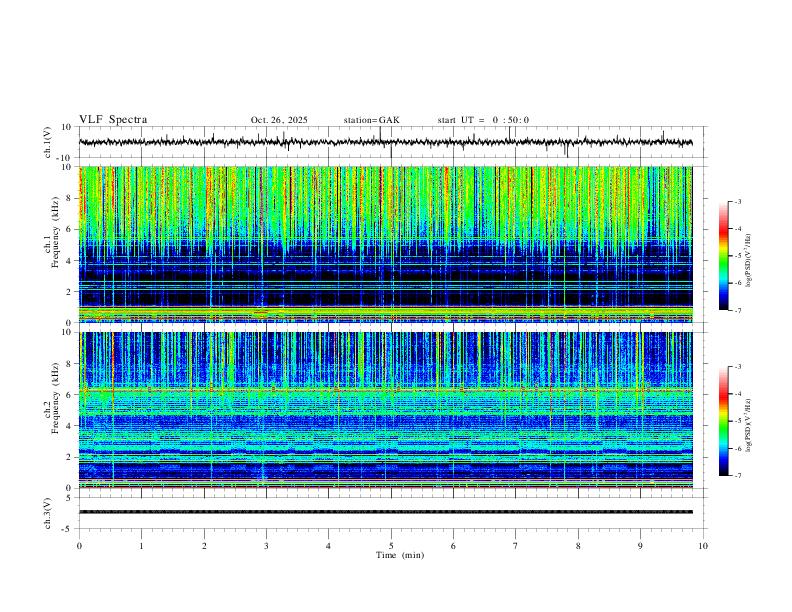Click time axis tick label "0"
The height and width of the screenshot is (612, 792).
[x=79, y=546]
